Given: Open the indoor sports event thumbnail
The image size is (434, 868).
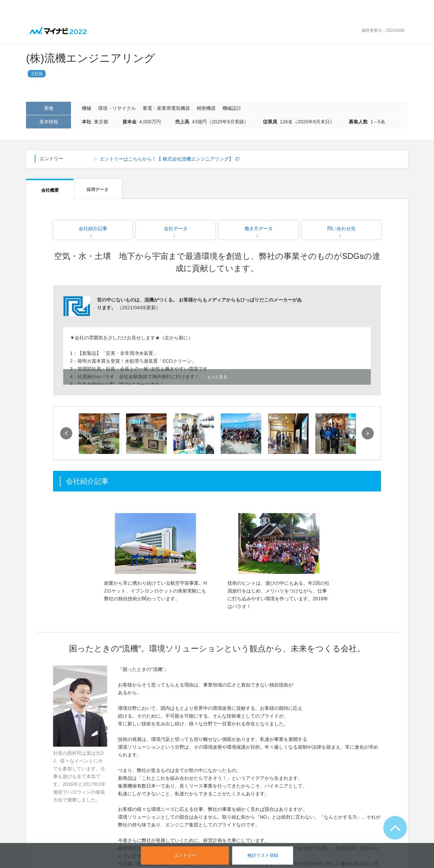Looking at the screenshot, I should [x=288, y=433].
